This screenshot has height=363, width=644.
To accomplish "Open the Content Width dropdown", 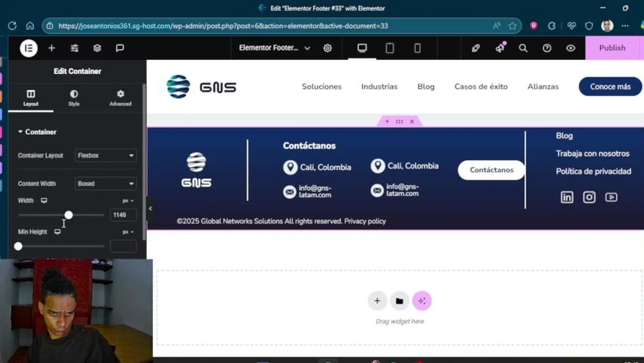I will (x=105, y=184).
